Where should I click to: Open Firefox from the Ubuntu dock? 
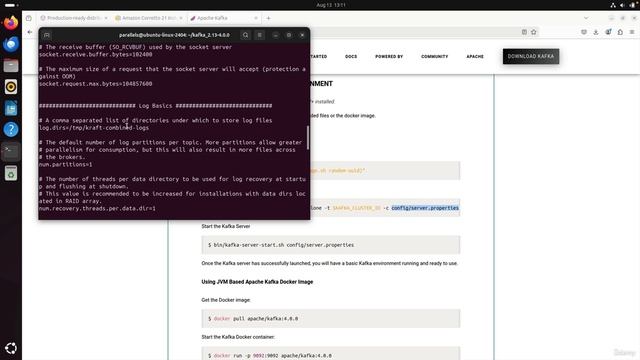(x=11, y=22)
